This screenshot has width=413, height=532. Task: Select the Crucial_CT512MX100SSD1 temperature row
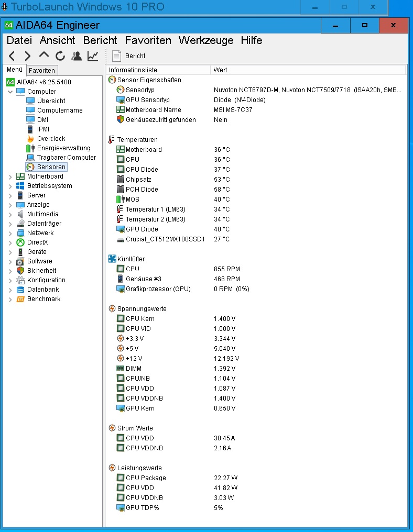256,239
